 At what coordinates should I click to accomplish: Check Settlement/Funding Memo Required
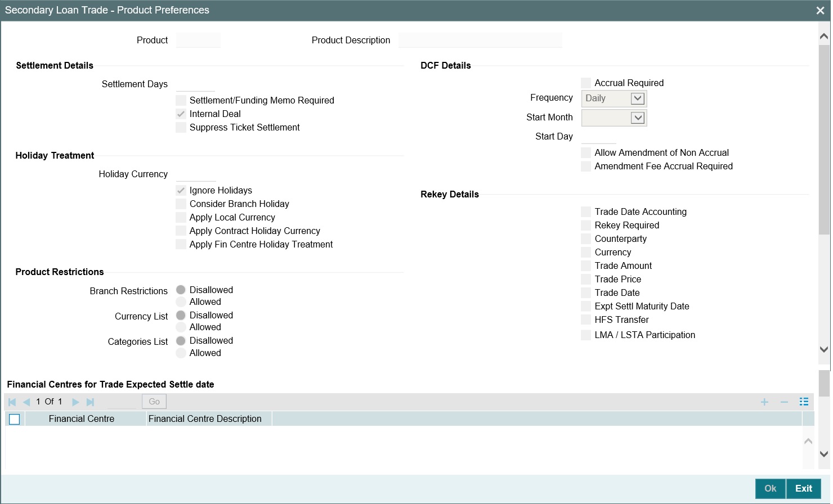[181, 101]
